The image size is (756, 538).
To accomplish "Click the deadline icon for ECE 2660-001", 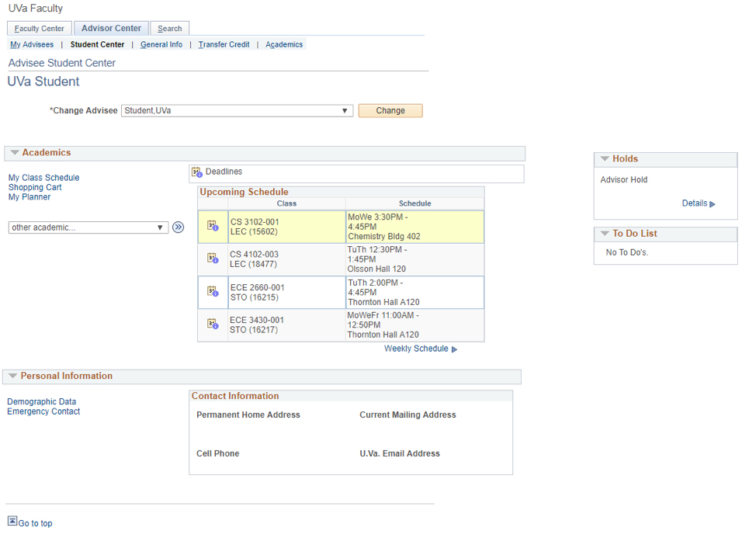I will [x=213, y=292].
